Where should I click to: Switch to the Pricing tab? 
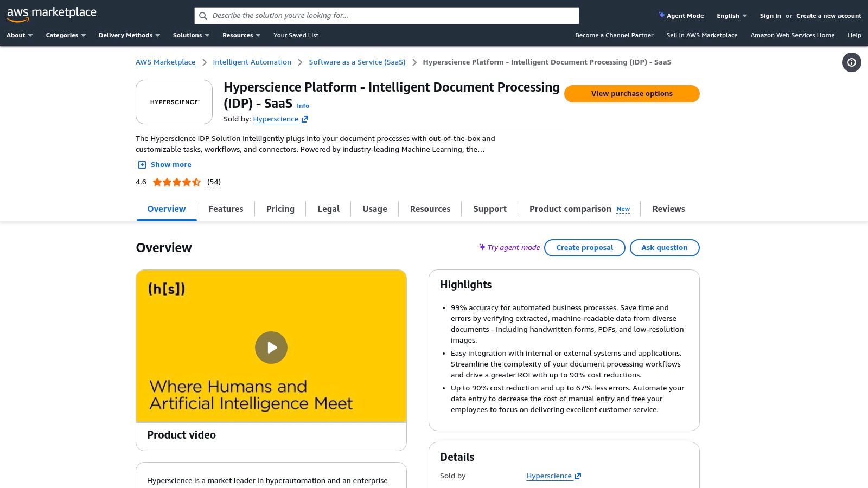(x=280, y=209)
